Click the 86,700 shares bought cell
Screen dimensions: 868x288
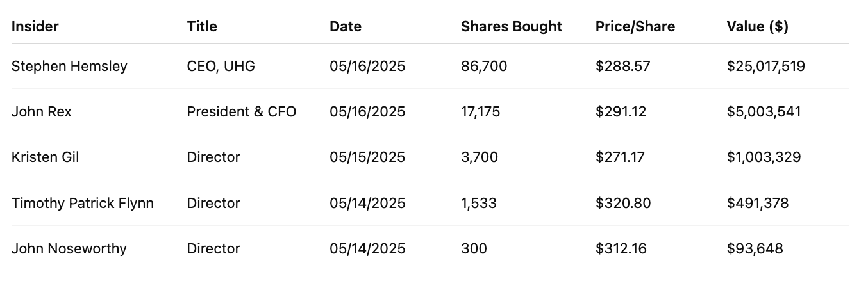pyautogui.click(x=484, y=67)
